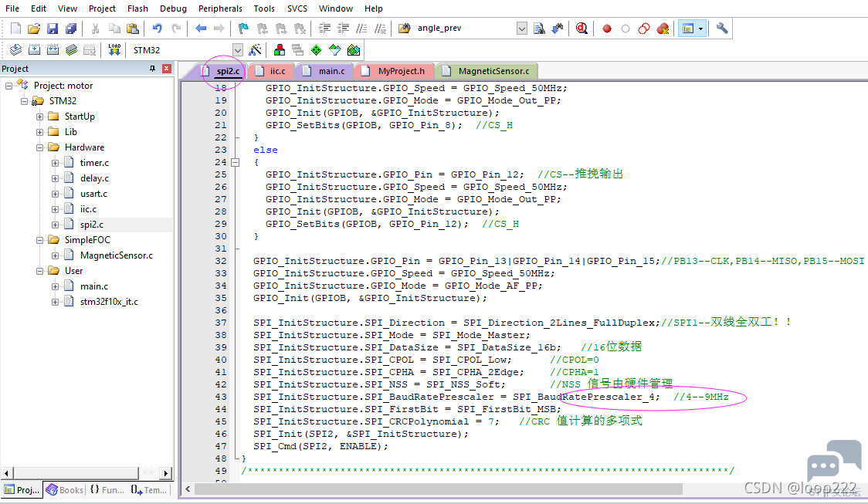
Task: Insert a breakpoint with the red dot icon
Action: point(607,29)
